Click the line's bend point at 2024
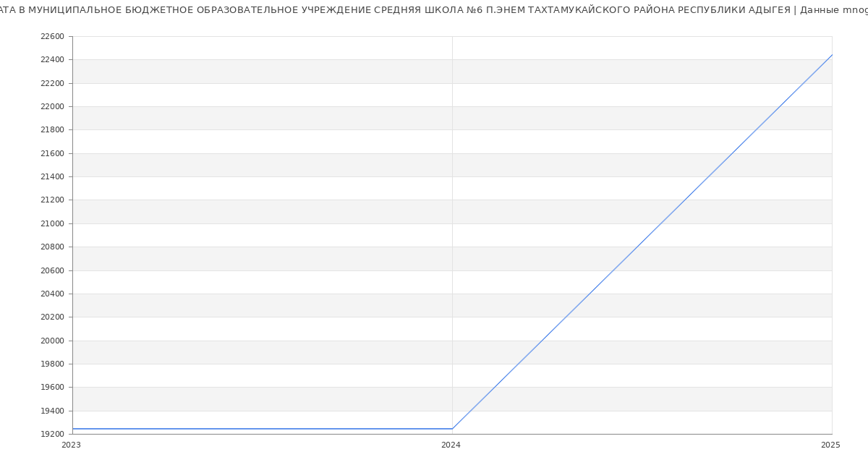 coord(452,429)
